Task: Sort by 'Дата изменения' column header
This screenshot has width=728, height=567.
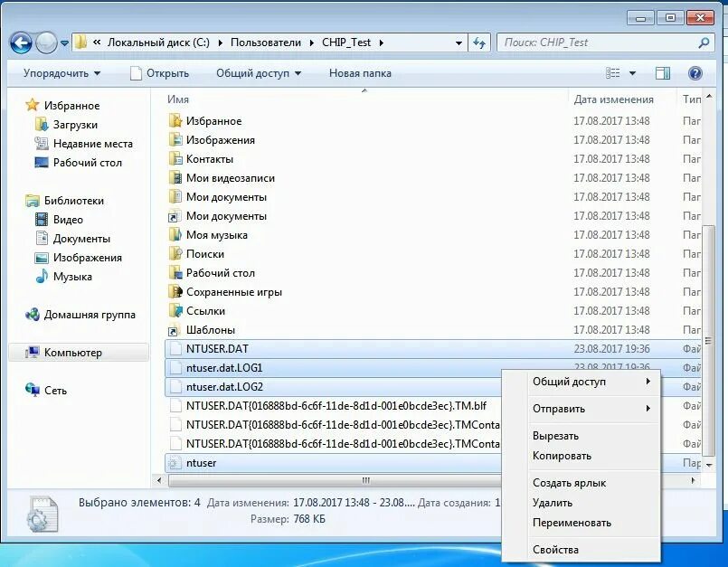Action: click(x=613, y=99)
